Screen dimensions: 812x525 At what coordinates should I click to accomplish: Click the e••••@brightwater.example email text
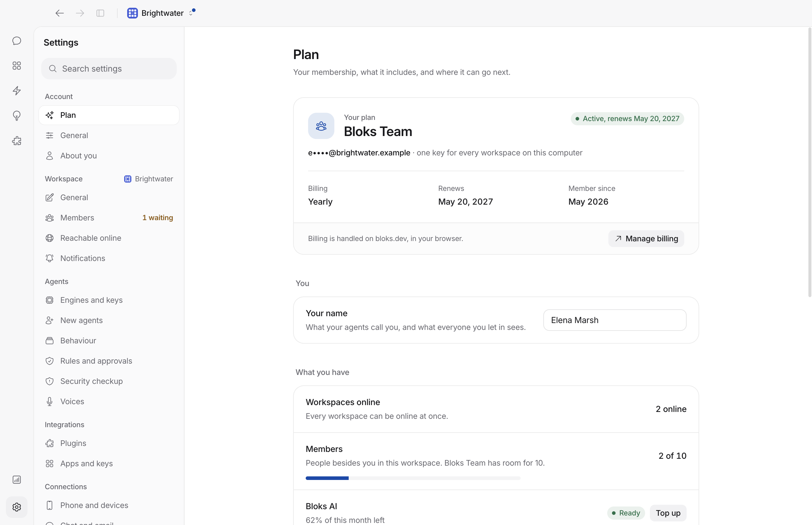(359, 153)
